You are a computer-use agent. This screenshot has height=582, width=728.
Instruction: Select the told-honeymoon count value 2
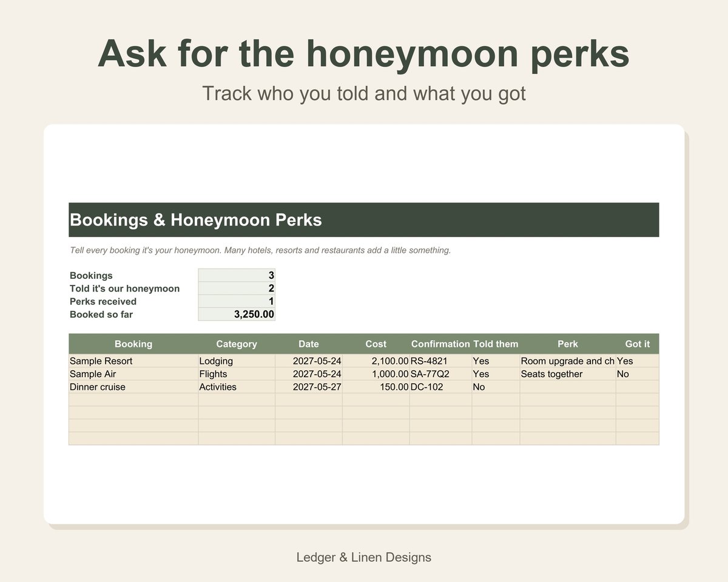(x=237, y=289)
